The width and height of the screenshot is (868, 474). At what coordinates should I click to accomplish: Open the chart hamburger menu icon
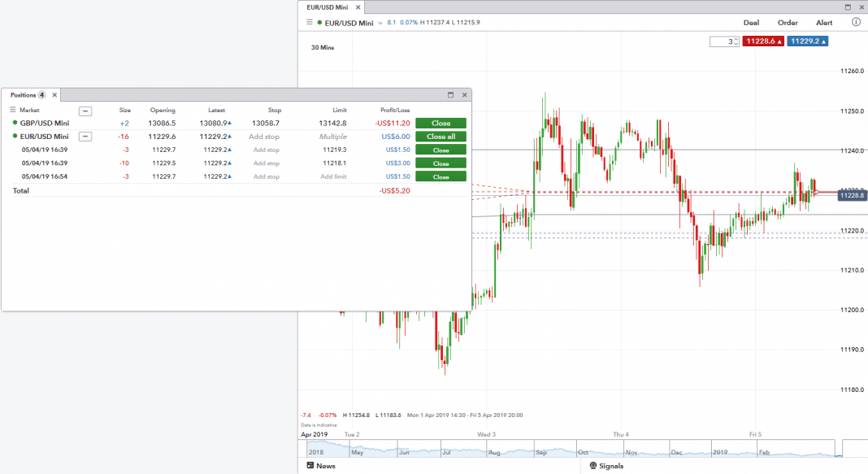coord(310,23)
